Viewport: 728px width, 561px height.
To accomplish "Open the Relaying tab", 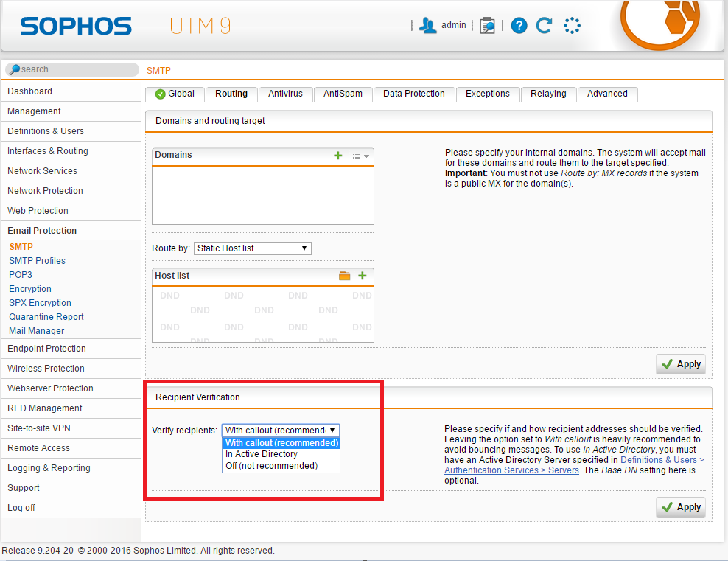I will point(549,94).
